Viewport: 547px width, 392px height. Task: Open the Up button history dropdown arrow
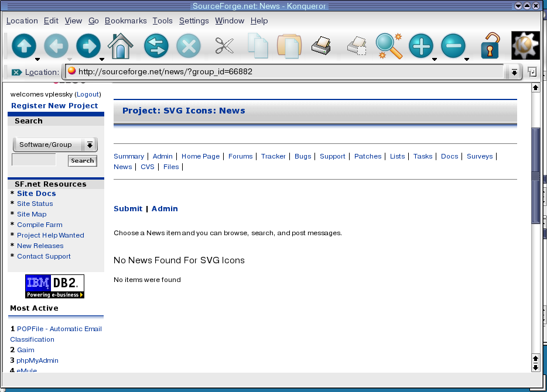(37, 59)
